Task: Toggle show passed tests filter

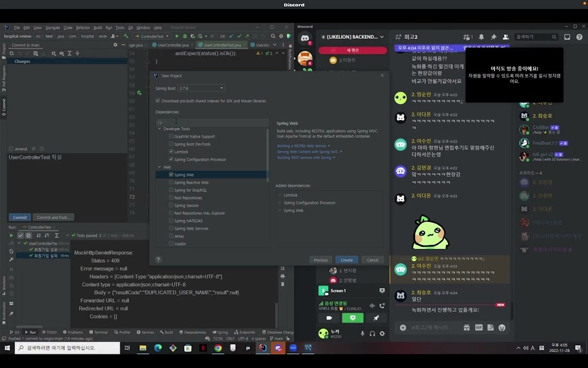Action: point(21,236)
